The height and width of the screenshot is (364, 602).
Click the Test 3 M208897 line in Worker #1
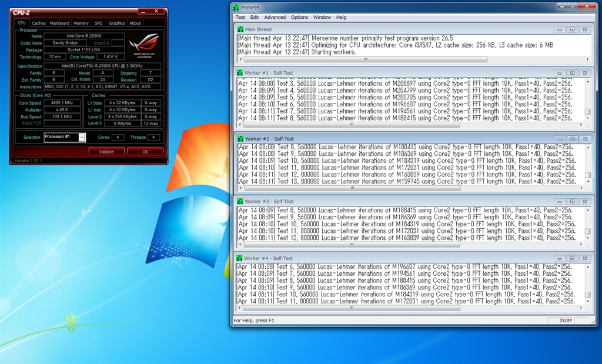pos(404,84)
